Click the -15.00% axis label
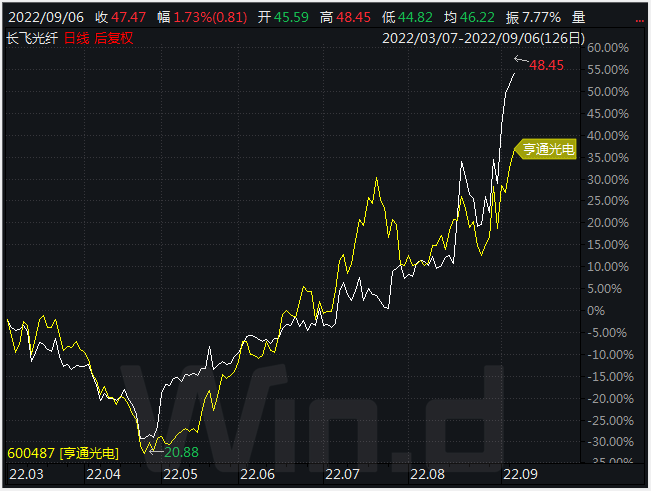 point(610,377)
